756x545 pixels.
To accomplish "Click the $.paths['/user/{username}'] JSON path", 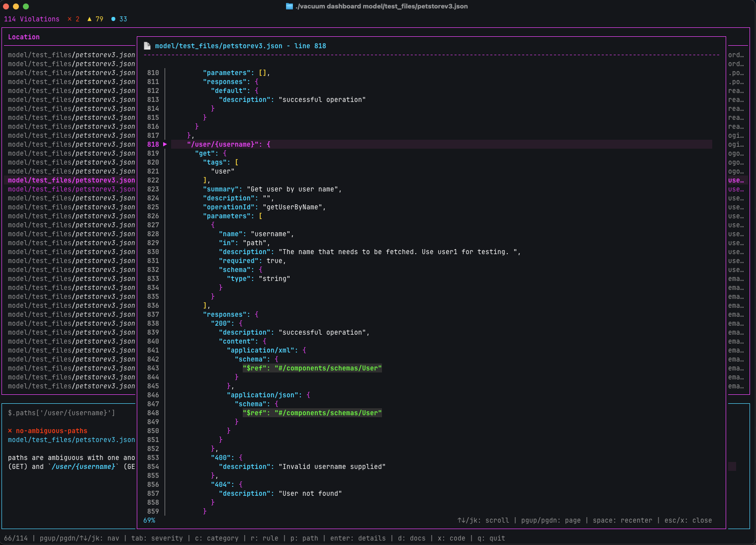I will [x=62, y=413].
